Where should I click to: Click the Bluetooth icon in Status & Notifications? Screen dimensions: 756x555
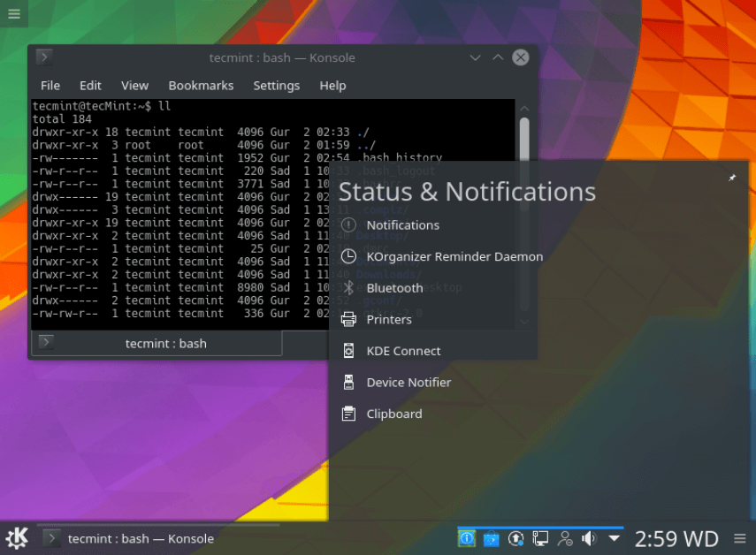pos(348,287)
